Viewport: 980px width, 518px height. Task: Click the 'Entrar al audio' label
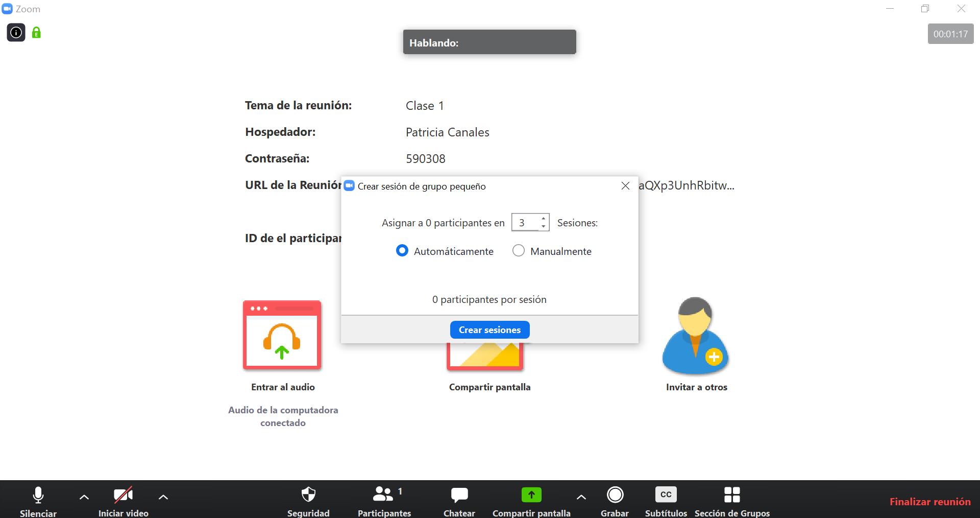(283, 387)
